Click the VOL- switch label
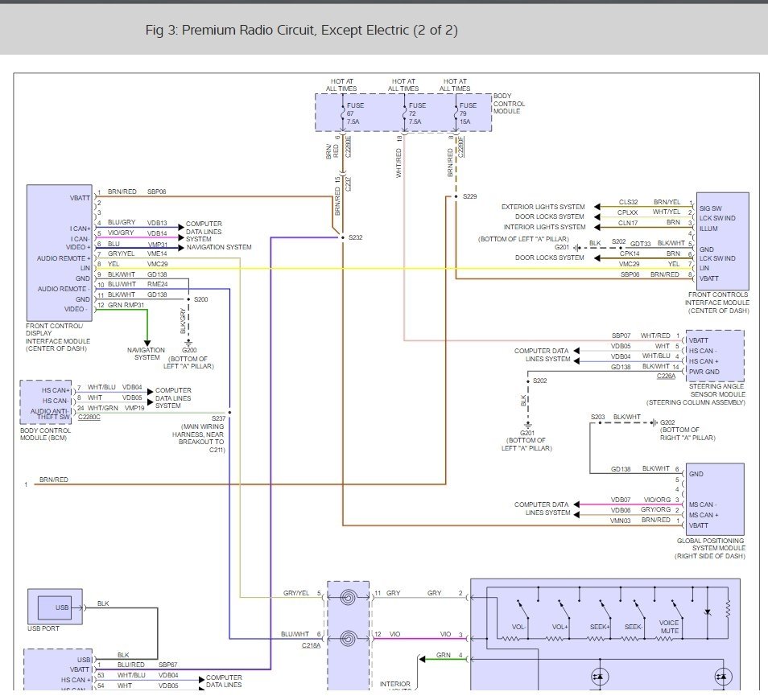 coord(520,627)
